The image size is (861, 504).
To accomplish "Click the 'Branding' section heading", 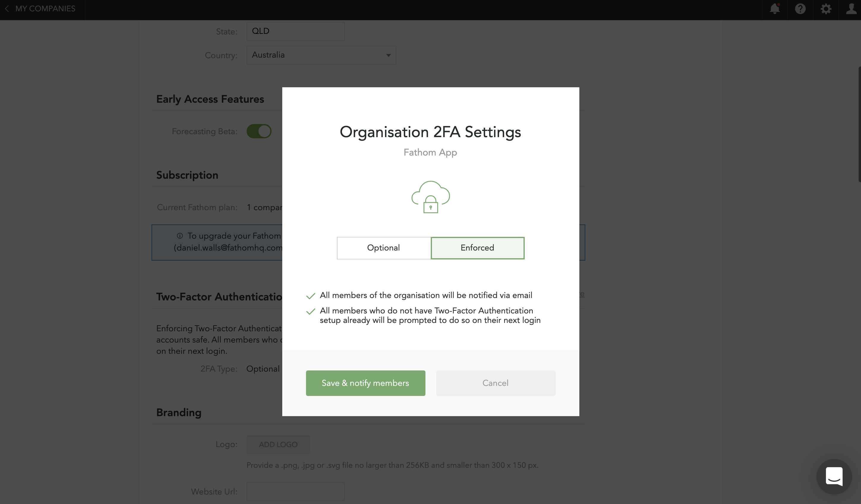I will click(x=179, y=413).
